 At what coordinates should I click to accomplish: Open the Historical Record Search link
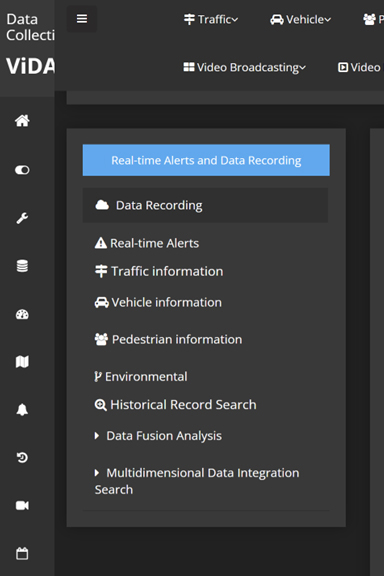point(176,405)
